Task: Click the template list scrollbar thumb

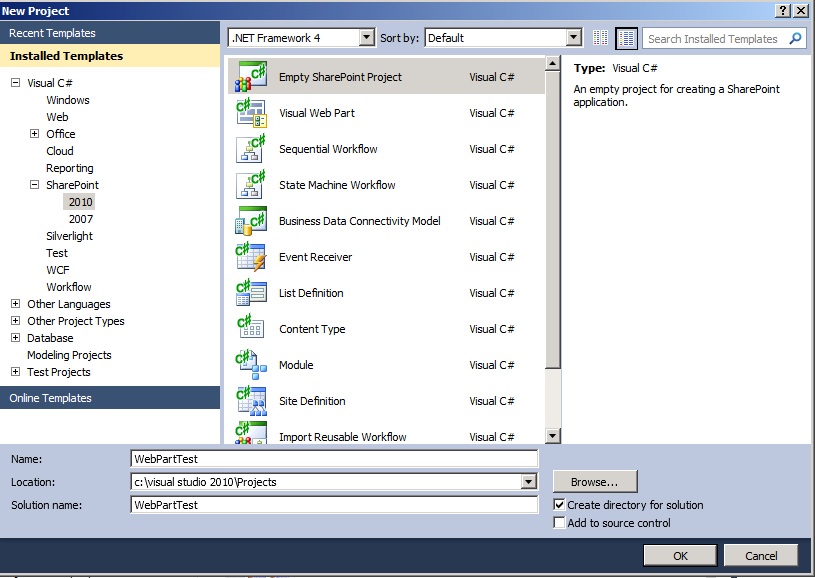Action: coord(553,220)
